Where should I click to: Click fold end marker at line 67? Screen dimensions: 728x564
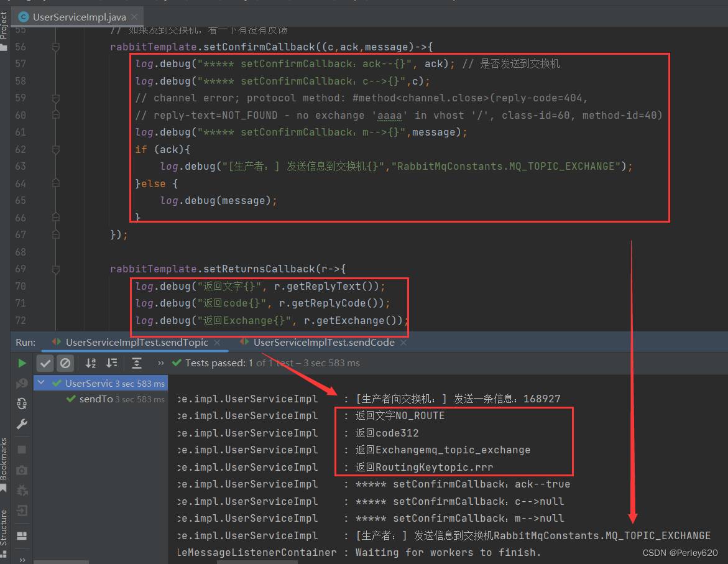(x=56, y=234)
